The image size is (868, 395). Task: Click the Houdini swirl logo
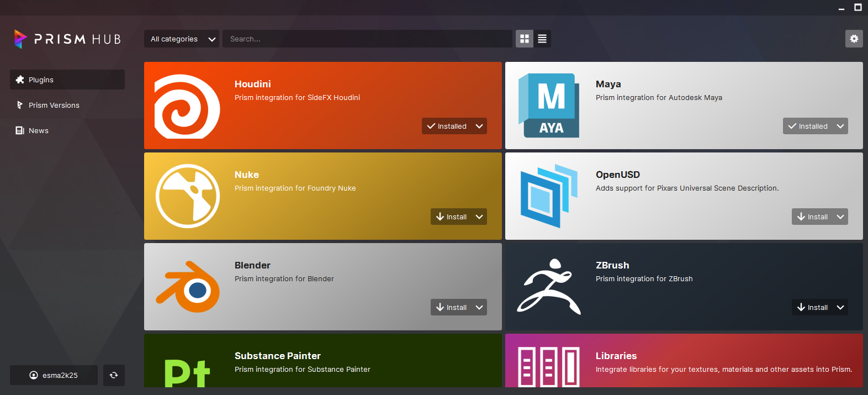(x=187, y=106)
